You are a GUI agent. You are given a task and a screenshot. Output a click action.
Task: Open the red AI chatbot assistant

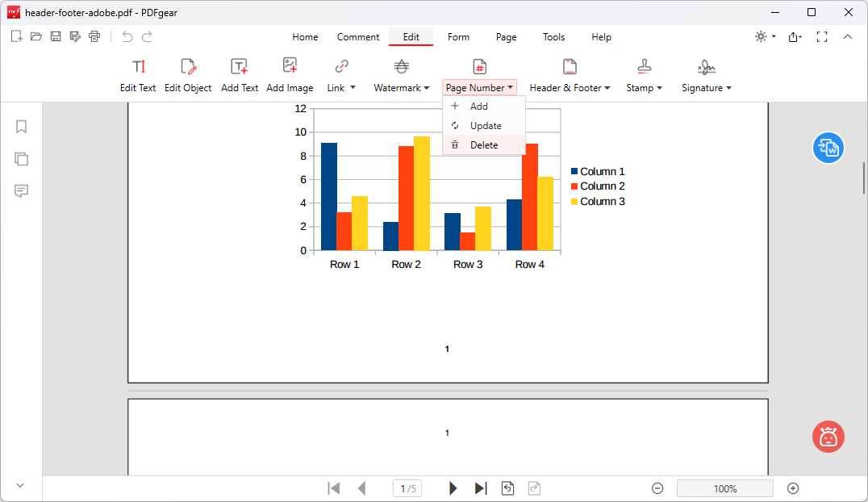pos(828,437)
